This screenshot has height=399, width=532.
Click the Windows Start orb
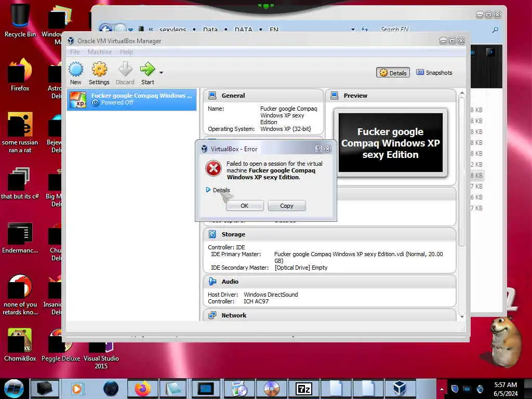[14, 389]
